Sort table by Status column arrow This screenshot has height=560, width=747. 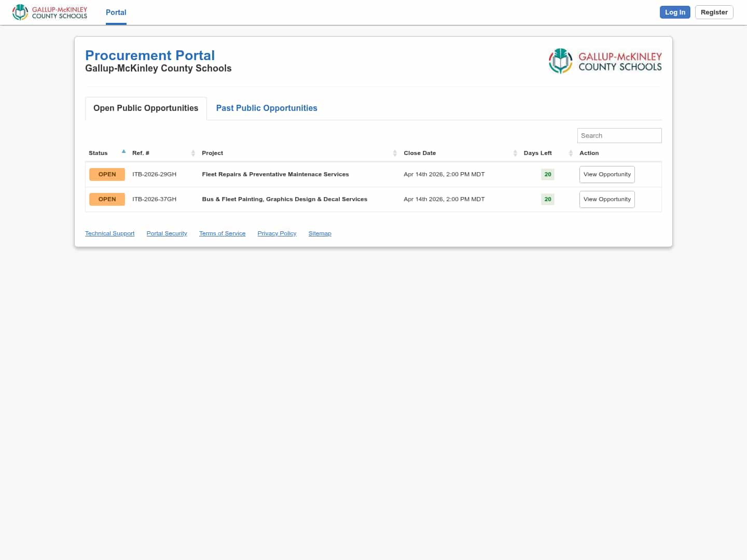tap(123, 152)
